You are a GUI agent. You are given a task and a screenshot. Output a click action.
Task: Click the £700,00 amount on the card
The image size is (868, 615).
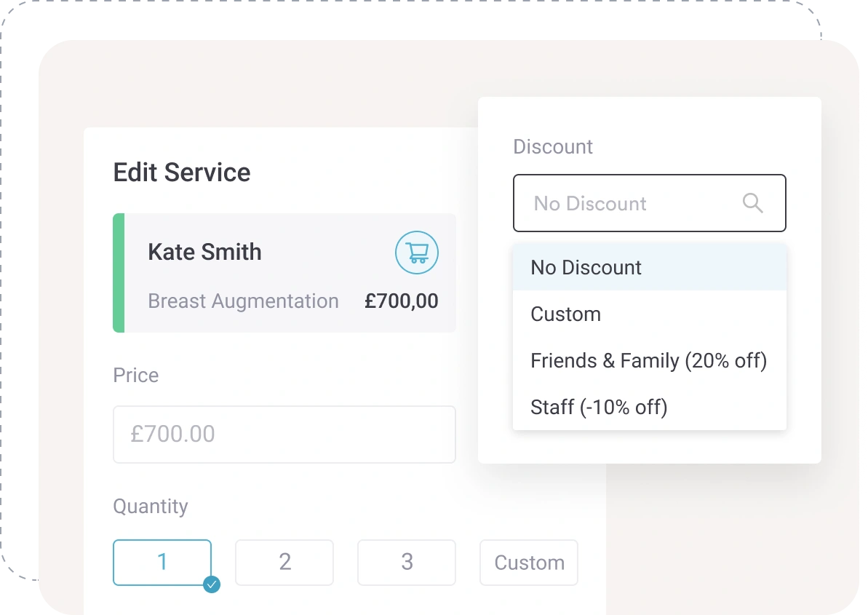[x=402, y=301]
